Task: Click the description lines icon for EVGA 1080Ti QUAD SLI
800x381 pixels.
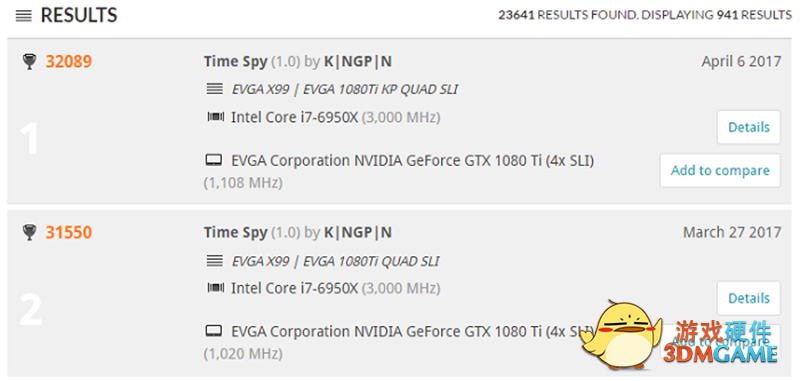Action: point(215,261)
